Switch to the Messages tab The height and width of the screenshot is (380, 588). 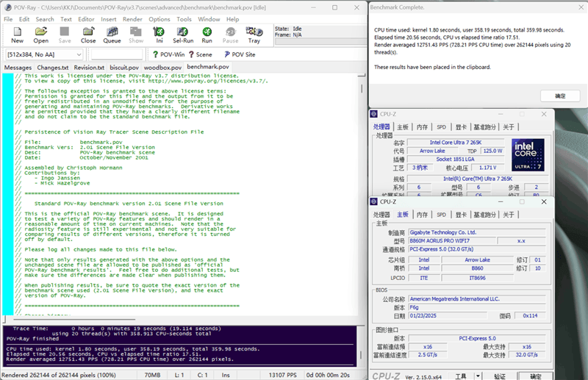tap(18, 68)
